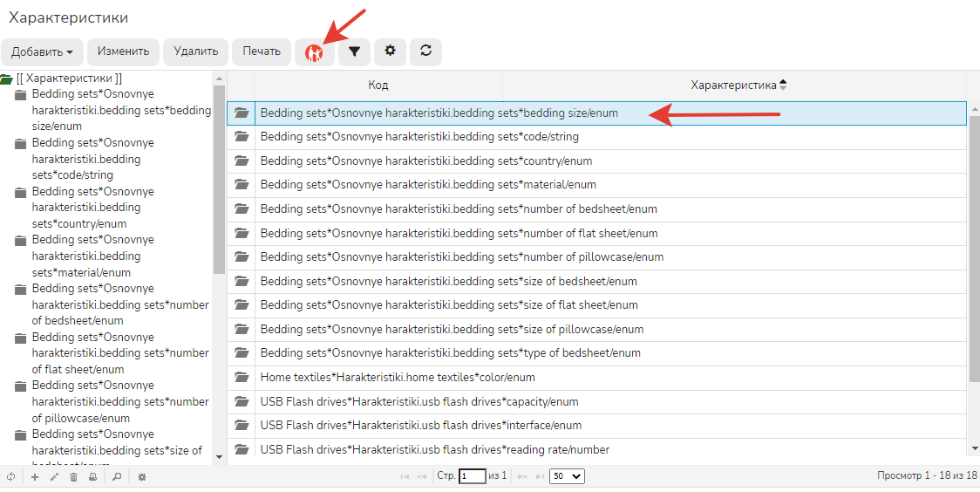Click the Код column header

tap(378, 85)
